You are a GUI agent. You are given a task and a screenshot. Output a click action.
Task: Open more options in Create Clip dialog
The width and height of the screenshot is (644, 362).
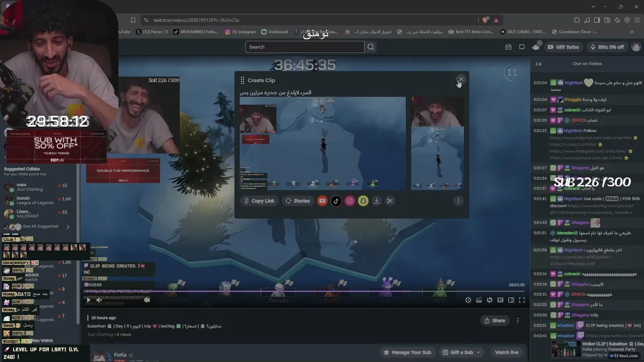click(x=458, y=201)
